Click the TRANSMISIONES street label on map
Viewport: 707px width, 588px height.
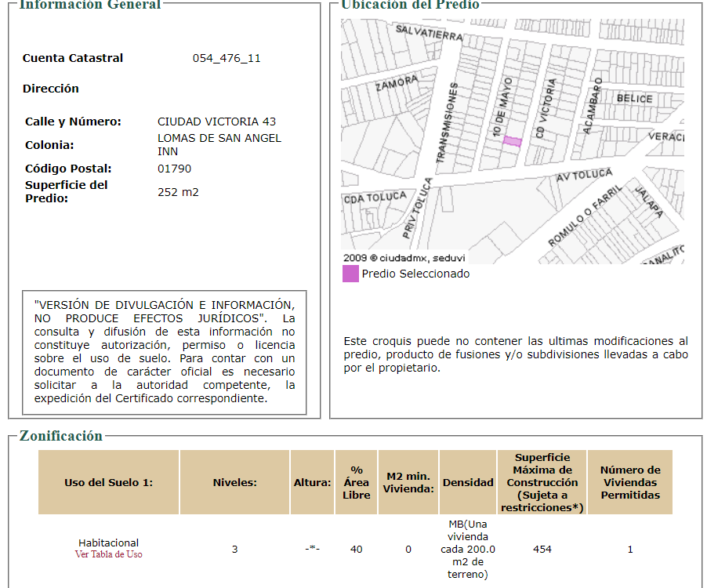[447, 122]
